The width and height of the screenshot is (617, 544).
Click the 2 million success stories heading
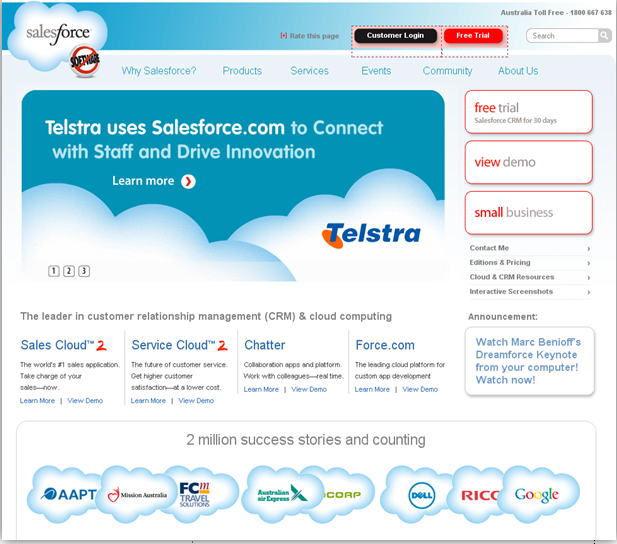point(306,440)
